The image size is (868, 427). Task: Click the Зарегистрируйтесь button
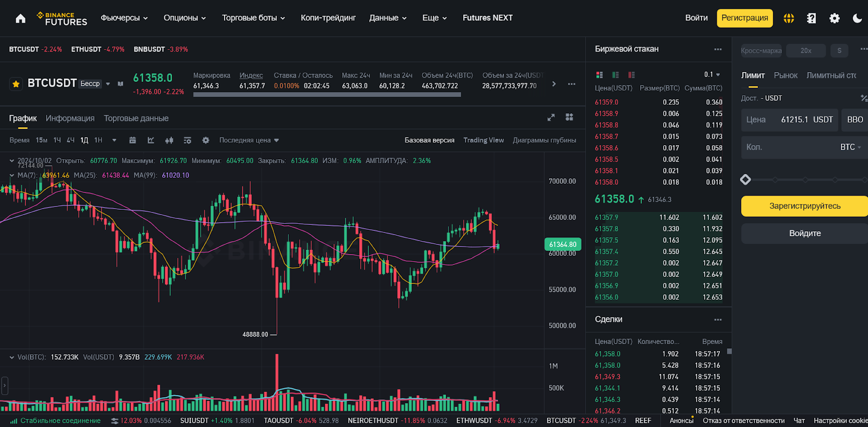pos(805,206)
